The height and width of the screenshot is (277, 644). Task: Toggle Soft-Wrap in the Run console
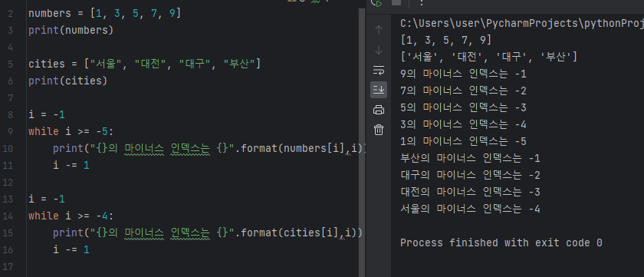coord(379,71)
